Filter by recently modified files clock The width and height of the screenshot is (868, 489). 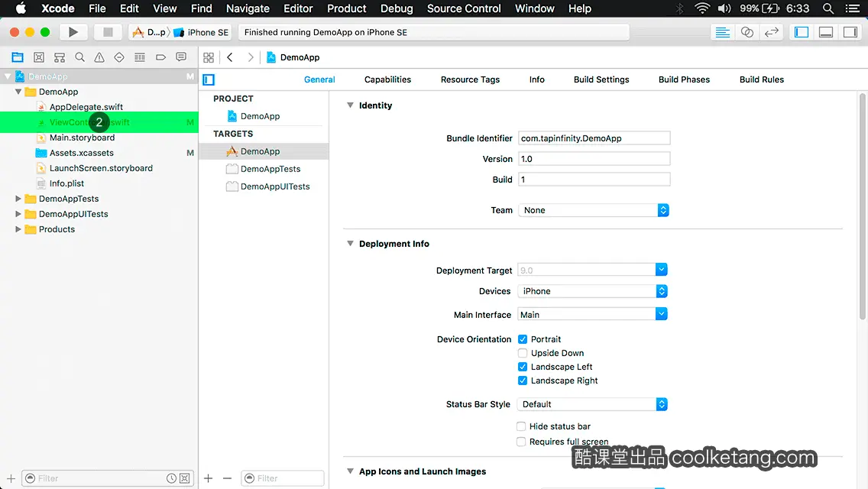click(x=171, y=478)
